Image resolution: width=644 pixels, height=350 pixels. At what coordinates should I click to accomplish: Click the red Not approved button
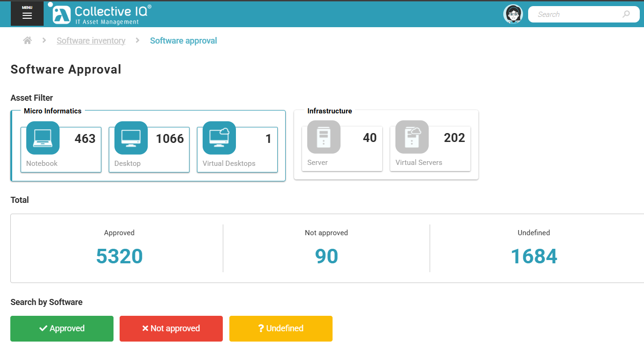tap(171, 328)
